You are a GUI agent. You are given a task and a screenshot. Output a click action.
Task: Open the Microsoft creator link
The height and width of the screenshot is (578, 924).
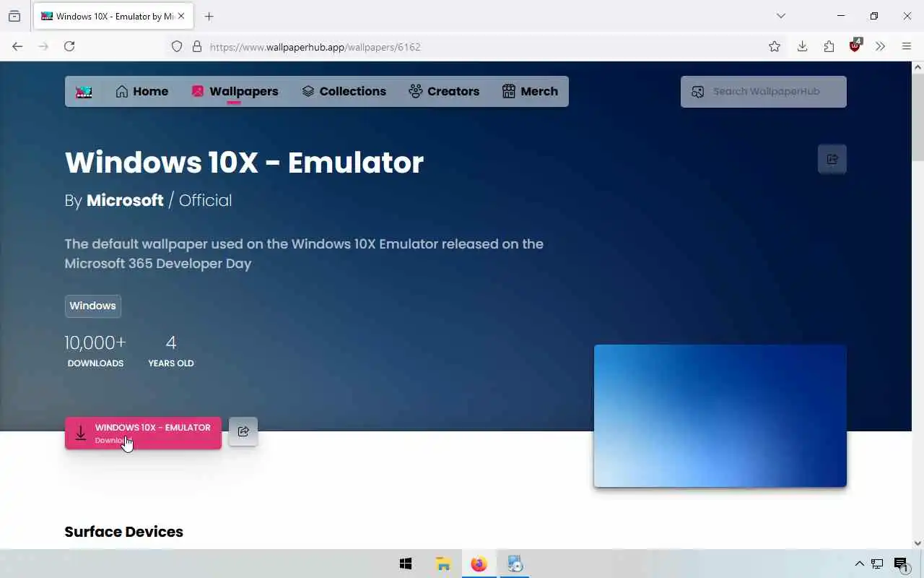(125, 200)
